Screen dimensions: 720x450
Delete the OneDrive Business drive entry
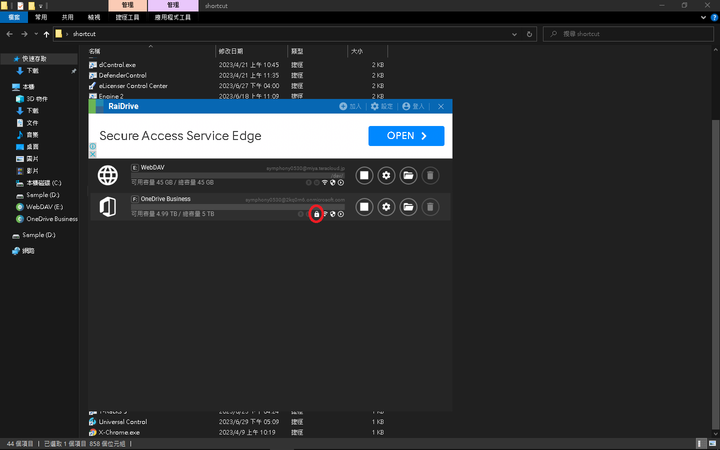[430, 207]
